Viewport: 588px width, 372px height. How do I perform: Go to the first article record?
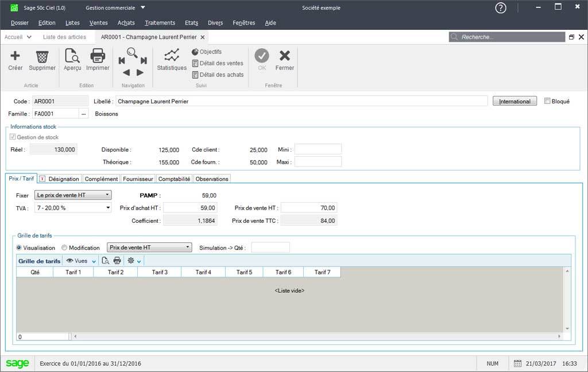click(122, 61)
